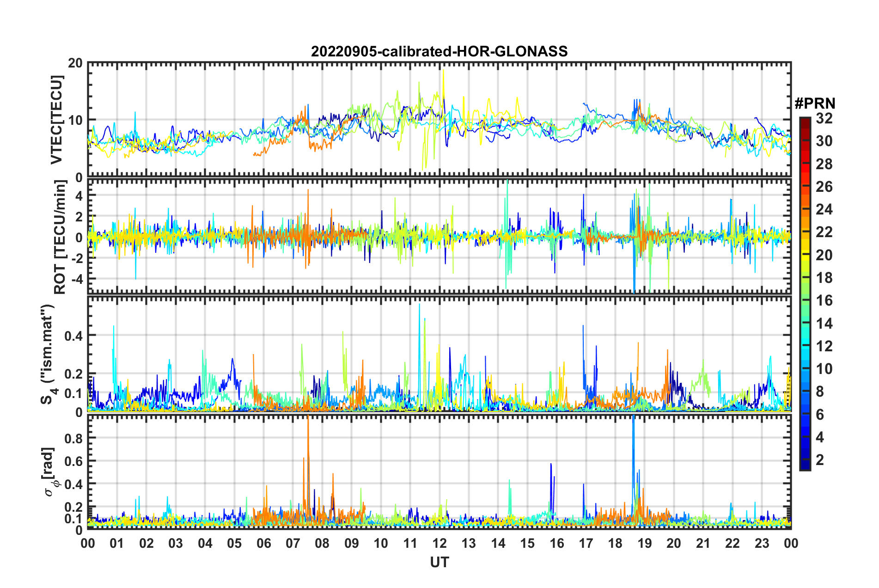Click the #PRN colorbar title
This screenshot has width=879, height=588.
click(x=814, y=103)
